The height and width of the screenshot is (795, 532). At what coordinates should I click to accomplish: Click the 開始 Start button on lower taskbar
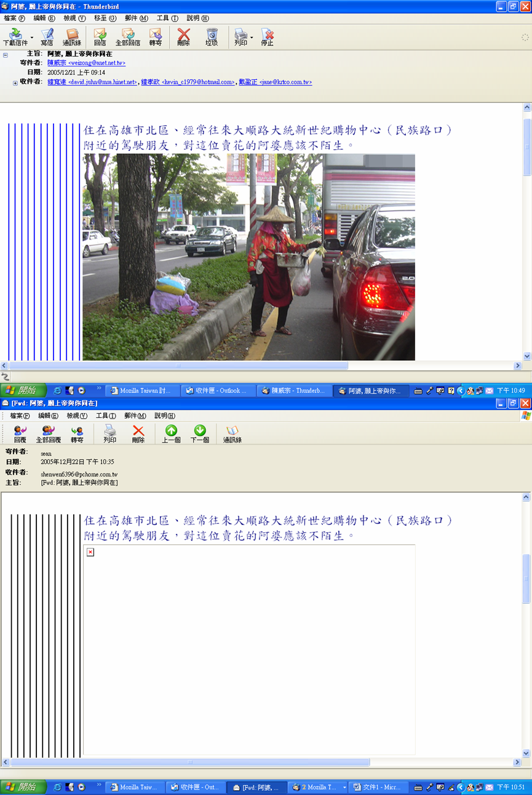pos(22,787)
